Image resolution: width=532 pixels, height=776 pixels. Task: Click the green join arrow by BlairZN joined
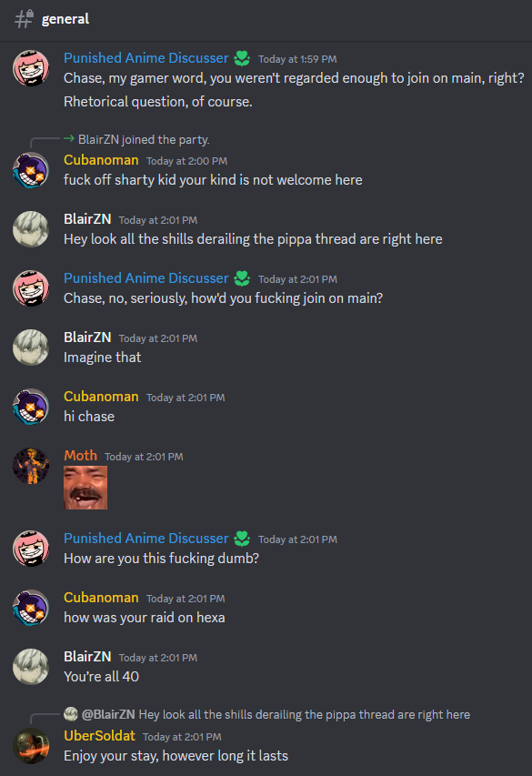[x=69, y=139]
